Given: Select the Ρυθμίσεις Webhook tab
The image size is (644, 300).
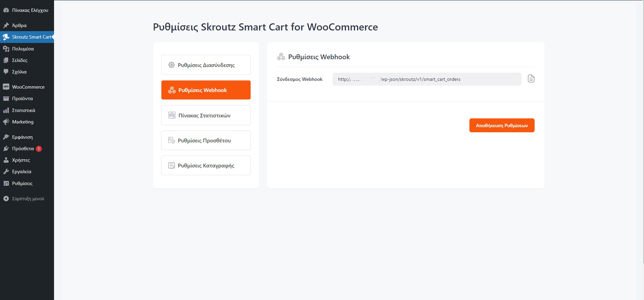Looking at the screenshot, I should (x=206, y=90).
